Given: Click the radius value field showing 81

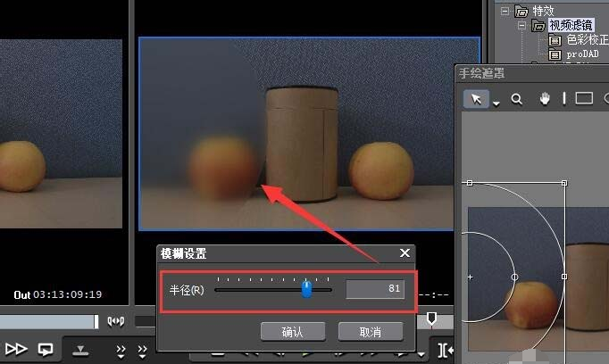Looking at the screenshot, I should tap(375, 288).
